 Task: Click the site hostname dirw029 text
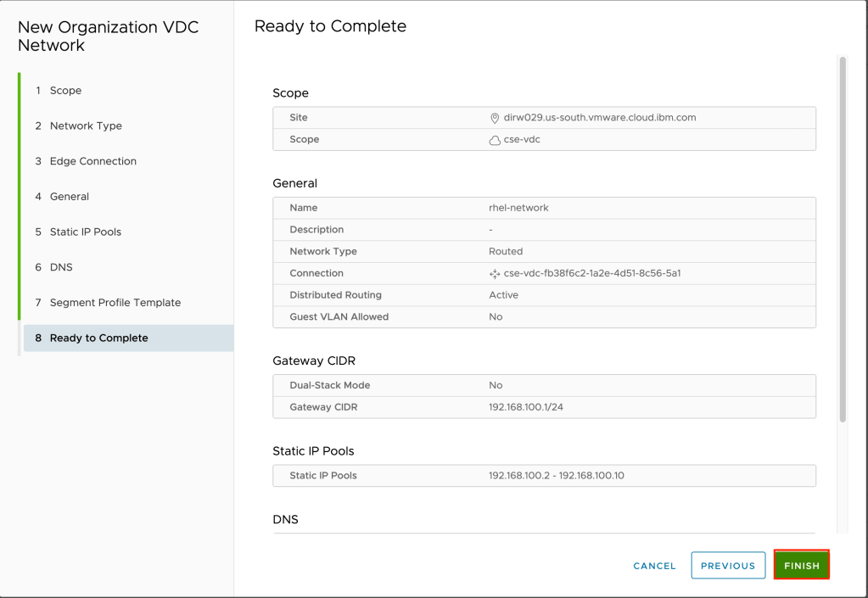599,118
